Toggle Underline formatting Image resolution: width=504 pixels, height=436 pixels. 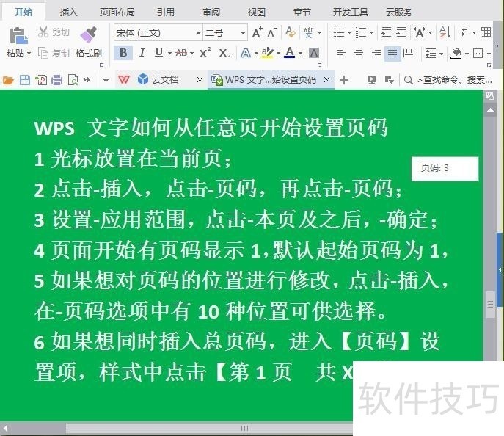[158, 53]
